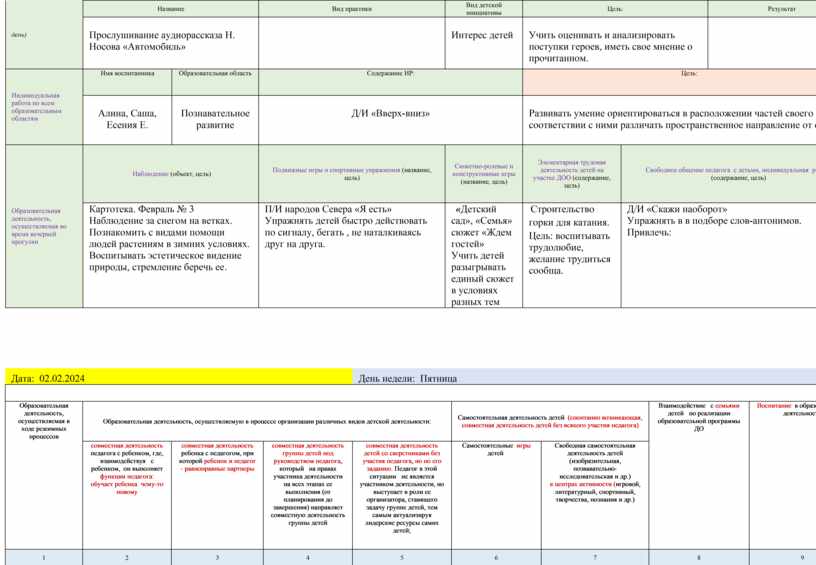Click the 'Познавательное развитие' cell
Image resolution: width=816 pixels, height=565 pixels.
point(215,120)
